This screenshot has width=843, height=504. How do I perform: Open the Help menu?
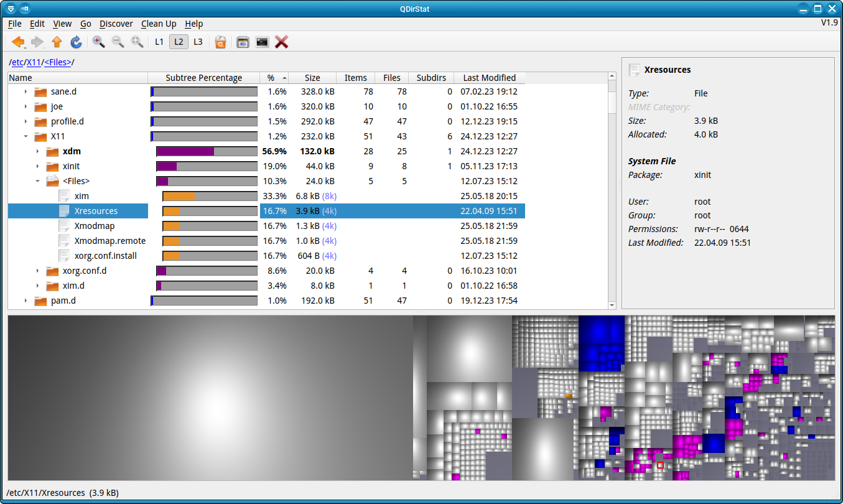194,24
